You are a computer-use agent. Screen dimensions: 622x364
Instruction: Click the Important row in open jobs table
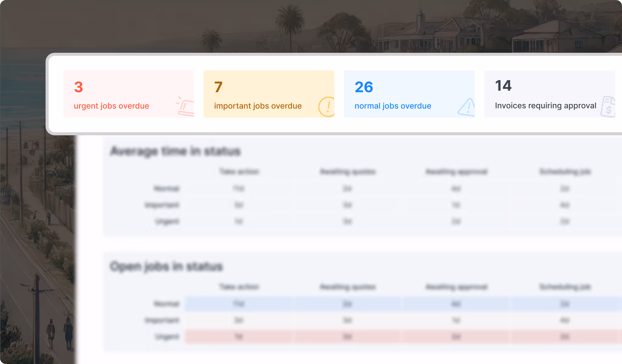(x=347, y=320)
